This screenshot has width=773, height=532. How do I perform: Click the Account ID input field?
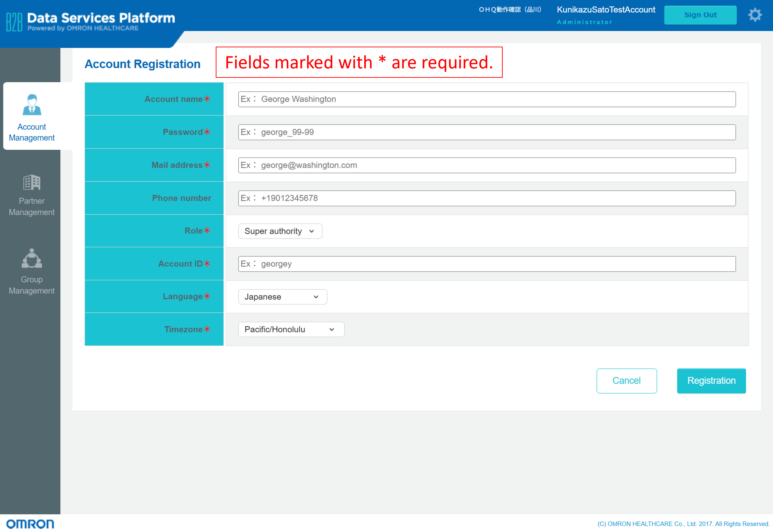487,264
